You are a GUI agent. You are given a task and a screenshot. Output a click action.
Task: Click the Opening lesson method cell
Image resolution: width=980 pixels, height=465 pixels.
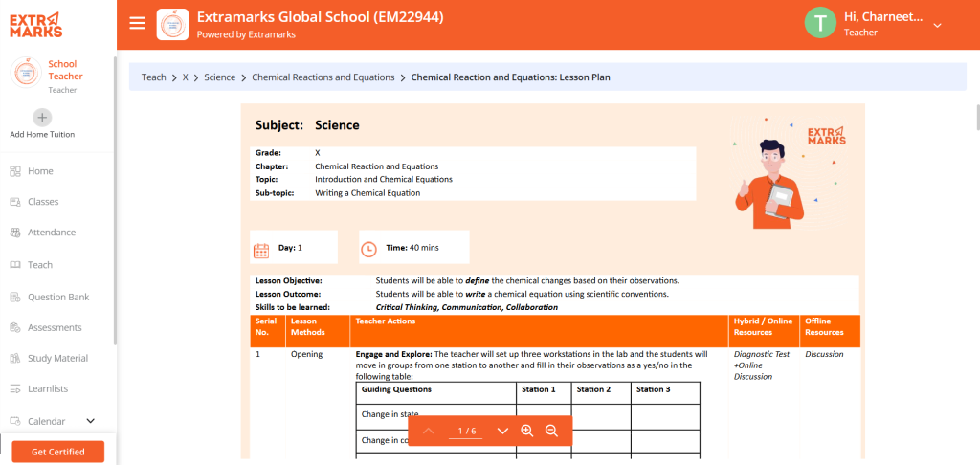[306, 354]
